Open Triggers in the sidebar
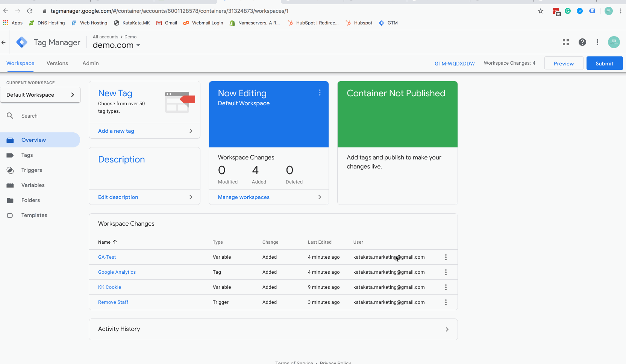Screen dimensions: 626x364 click(32, 170)
